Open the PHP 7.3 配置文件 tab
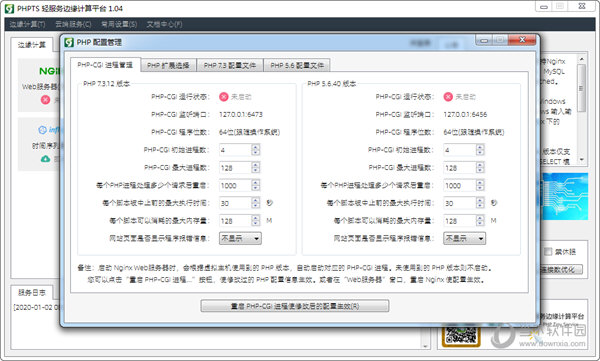This screenshot has height=361, width=600. point(230,65)
